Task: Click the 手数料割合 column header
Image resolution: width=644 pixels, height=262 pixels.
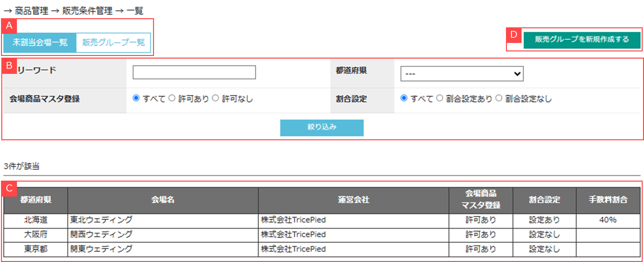Action: click(608, 200)
